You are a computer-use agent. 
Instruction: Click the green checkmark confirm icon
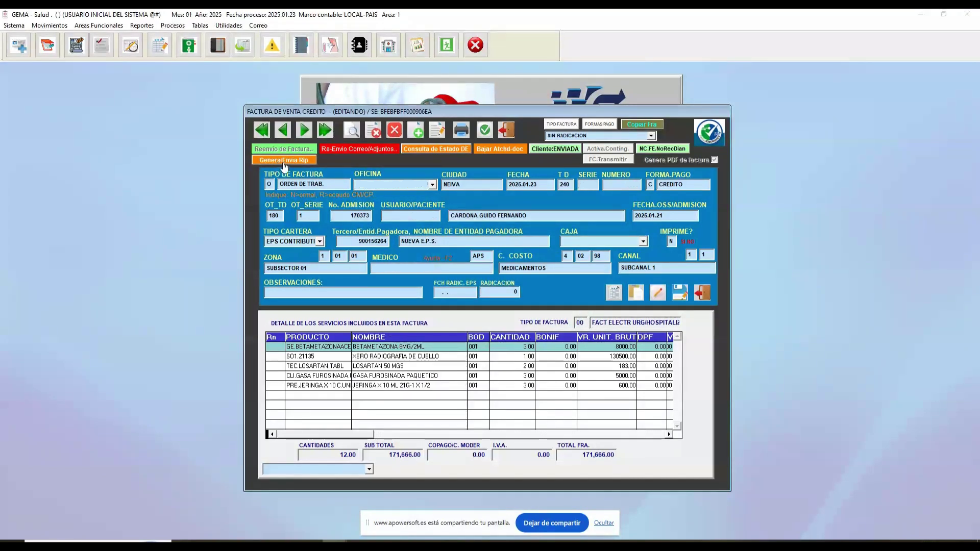[x=484, y=130]
